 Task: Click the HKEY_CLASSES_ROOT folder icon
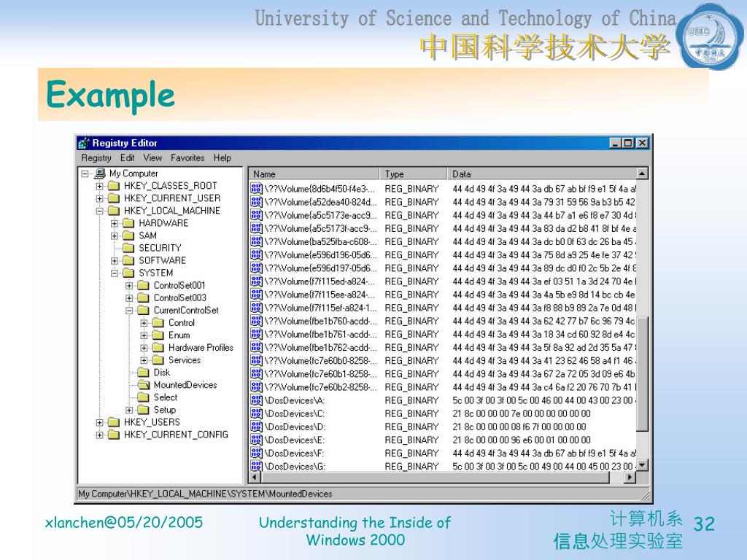pyautogui.click(x=113, y=186)
